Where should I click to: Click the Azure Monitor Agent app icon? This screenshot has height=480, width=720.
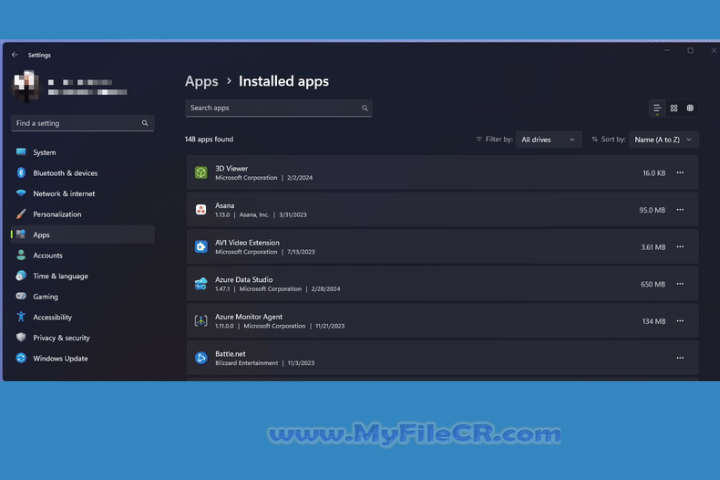pos(201,321)
